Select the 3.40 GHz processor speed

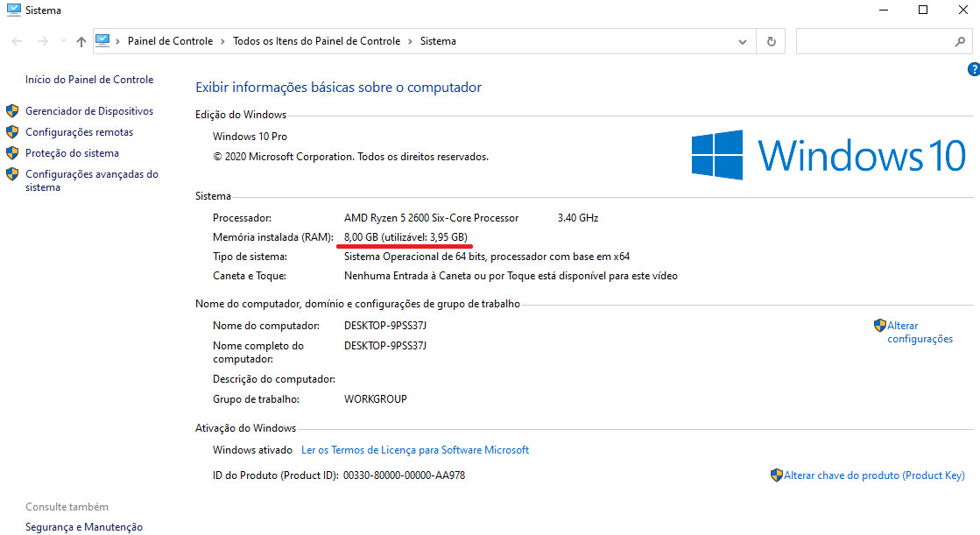point(578,218)
